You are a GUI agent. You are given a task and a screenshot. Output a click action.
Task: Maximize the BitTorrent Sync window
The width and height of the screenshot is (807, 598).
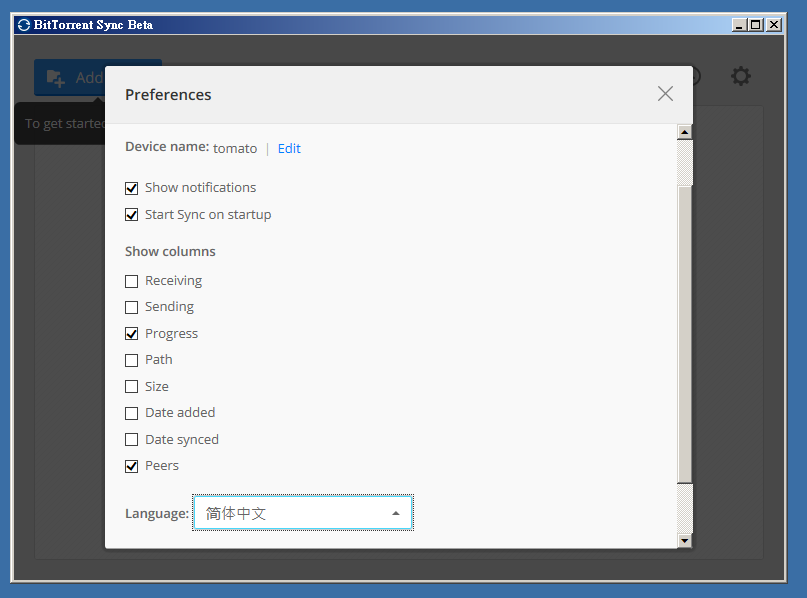tap(755, 25)
